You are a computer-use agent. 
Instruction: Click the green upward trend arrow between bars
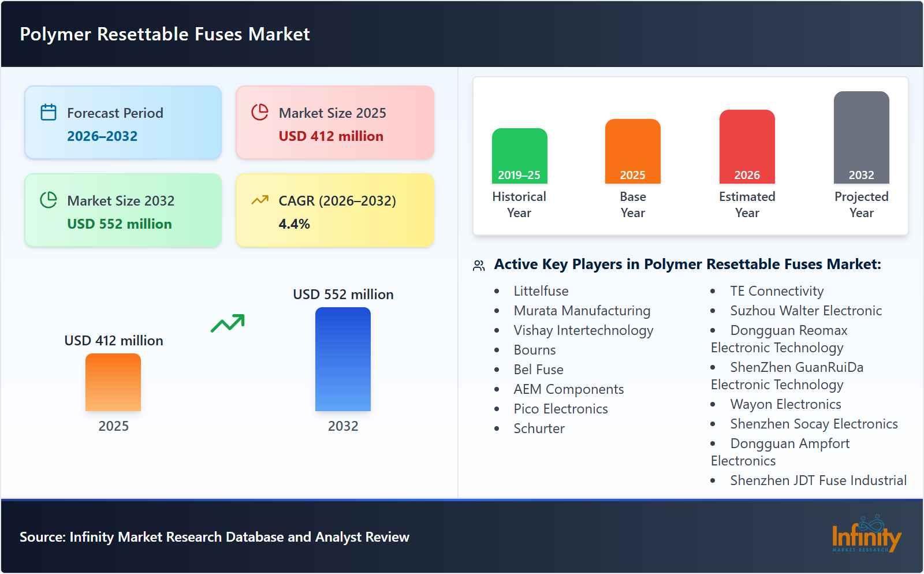point(228,323)
